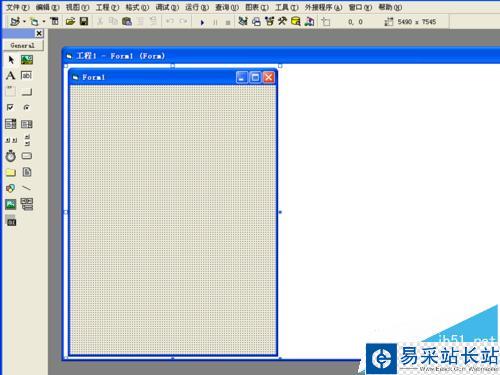The width and height of the screenshot is (500, 375).
Task: Open the 帮助(H) menu
Action: (390, 7)
